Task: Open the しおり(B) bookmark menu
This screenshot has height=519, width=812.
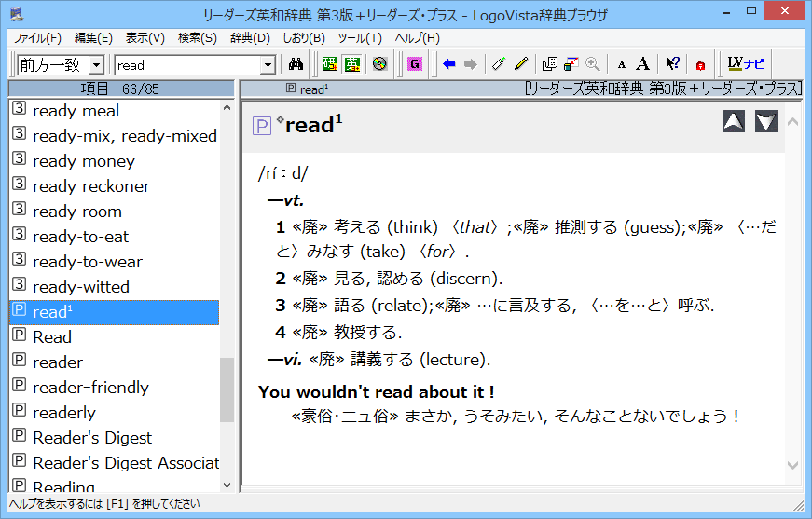Action: pos(304,38)
